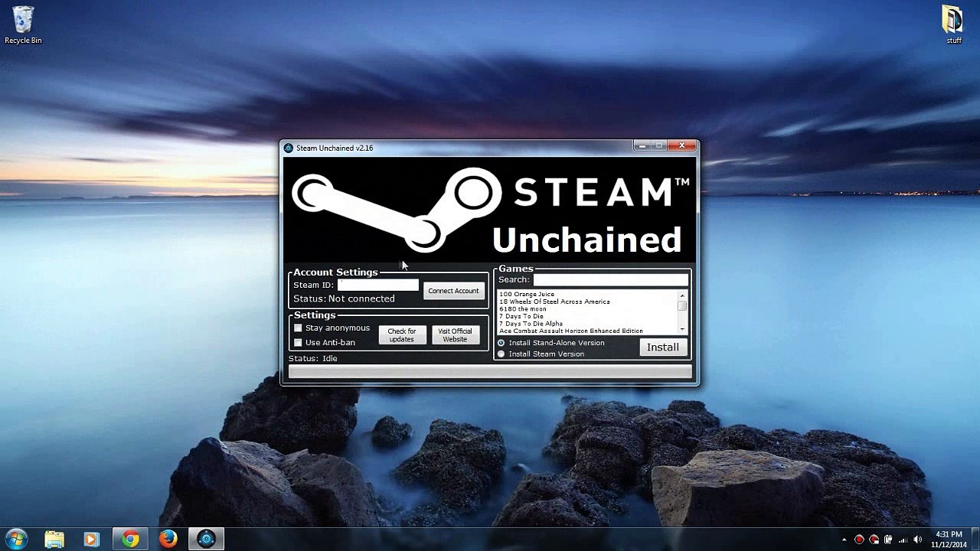Open the taskbar clock and date
Viewport: 980px width, 551px height.
click(949, 540)
